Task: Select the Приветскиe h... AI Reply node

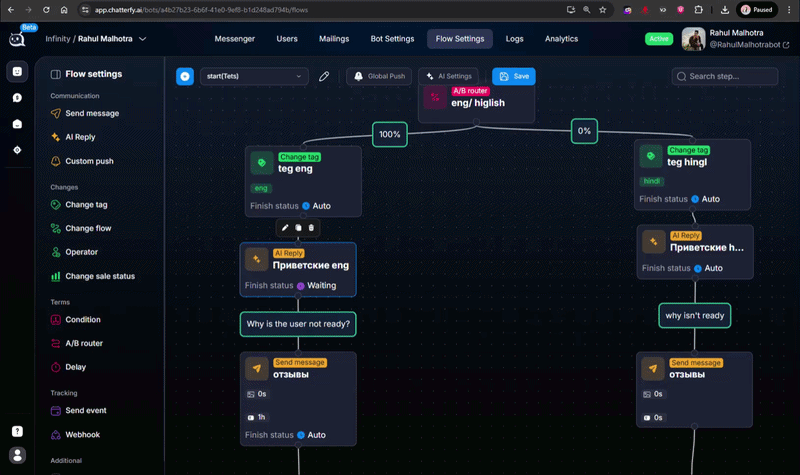Action: pyautogui.click(x=695, y=252)
